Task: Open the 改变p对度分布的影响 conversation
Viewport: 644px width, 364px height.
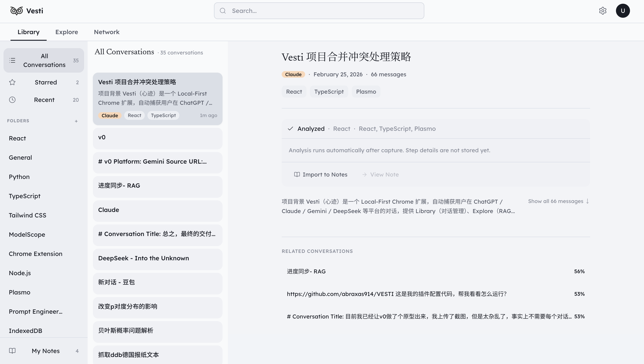Action: 158,308
